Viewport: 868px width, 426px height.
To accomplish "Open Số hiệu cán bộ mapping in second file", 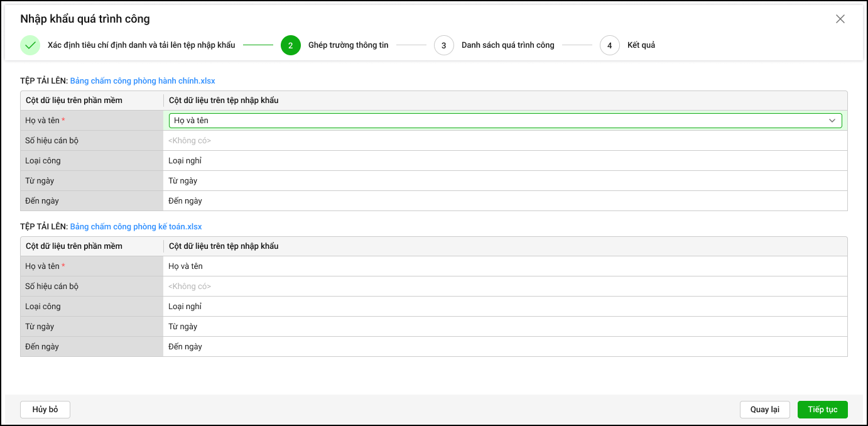I will (x=505, y=287).
